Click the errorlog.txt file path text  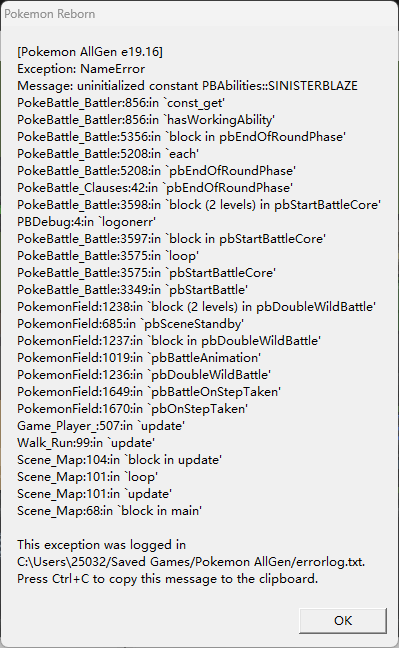pos(191,562)
